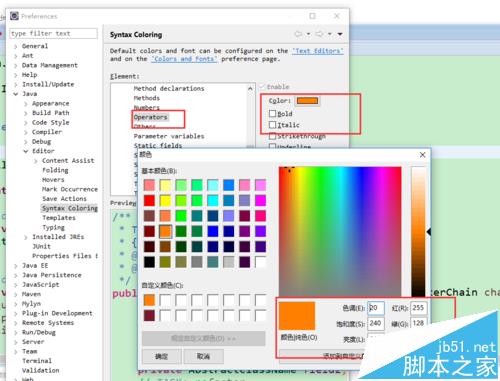
Task: Click the hue value field showing 20
Action: point(376,308)
